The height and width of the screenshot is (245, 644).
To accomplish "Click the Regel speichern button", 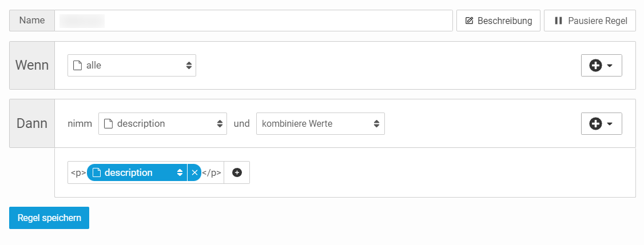I will point(49,218).
